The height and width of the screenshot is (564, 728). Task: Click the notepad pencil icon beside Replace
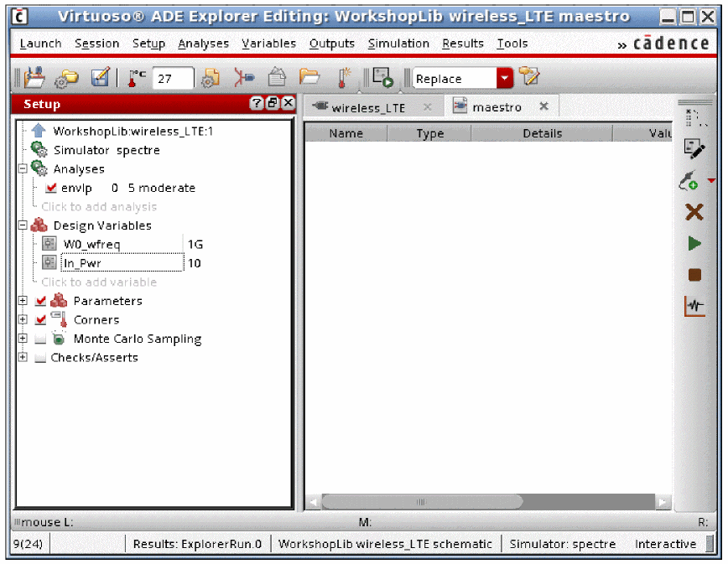[x=529, y=76]
